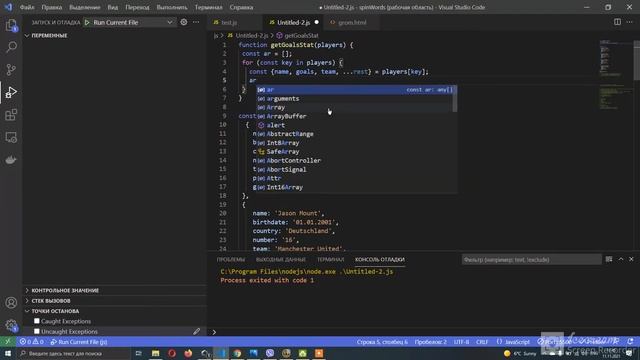Switch to the ТЕРМИНАЛ panel tab
Image resolution: width=640 pixels, height=360 pixels.
coord(331,260)
